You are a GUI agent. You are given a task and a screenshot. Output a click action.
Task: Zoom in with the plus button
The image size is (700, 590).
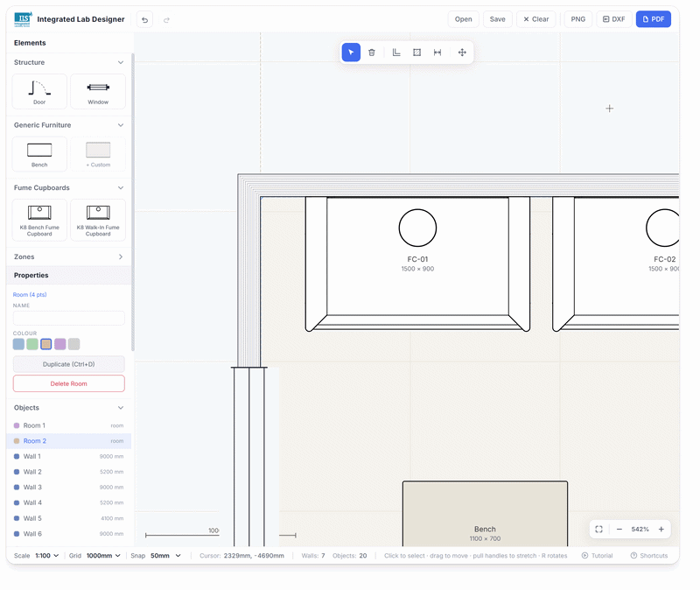(661, 530)
